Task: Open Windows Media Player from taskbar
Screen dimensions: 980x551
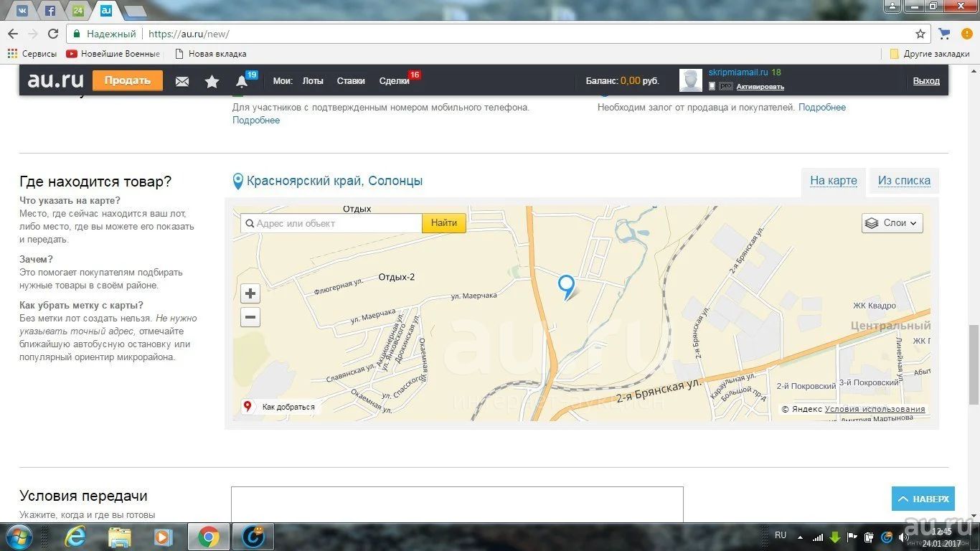Action: (164, 537)
